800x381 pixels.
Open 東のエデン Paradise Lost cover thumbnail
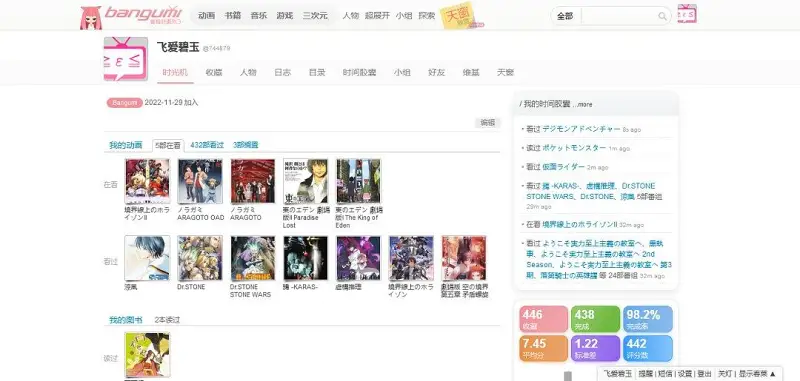(x=305, y=181)
